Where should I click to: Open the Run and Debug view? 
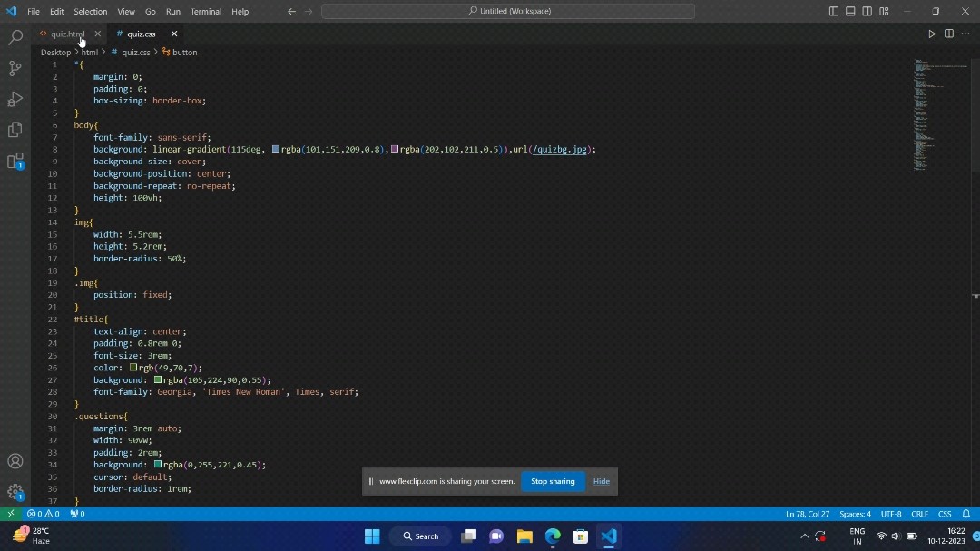click(15, 99)
